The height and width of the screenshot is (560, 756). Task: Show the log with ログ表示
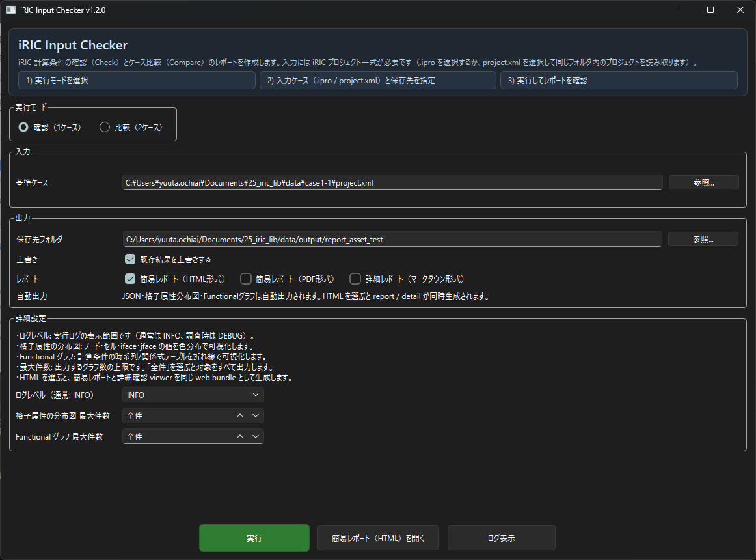tap(501, 539)
